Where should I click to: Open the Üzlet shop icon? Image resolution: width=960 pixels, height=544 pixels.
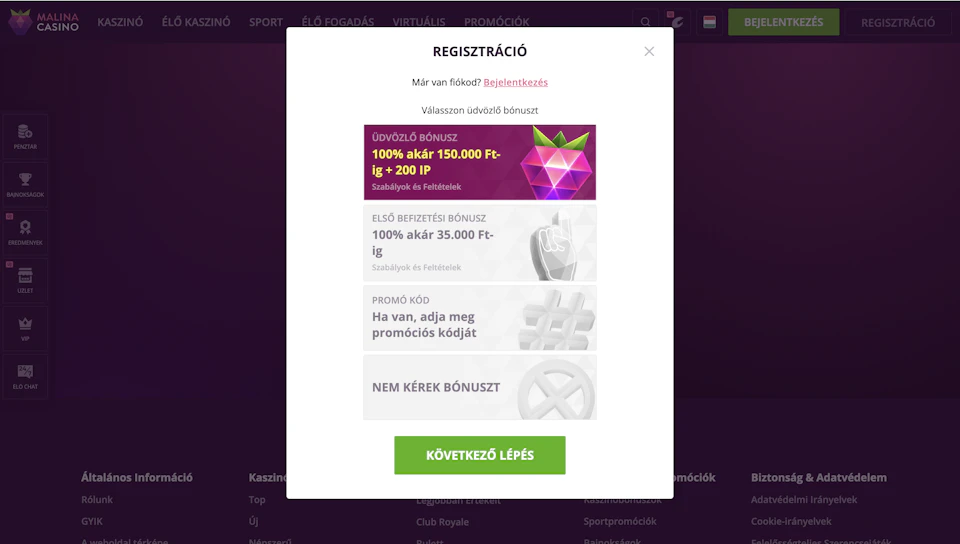[x=25, y=281]
